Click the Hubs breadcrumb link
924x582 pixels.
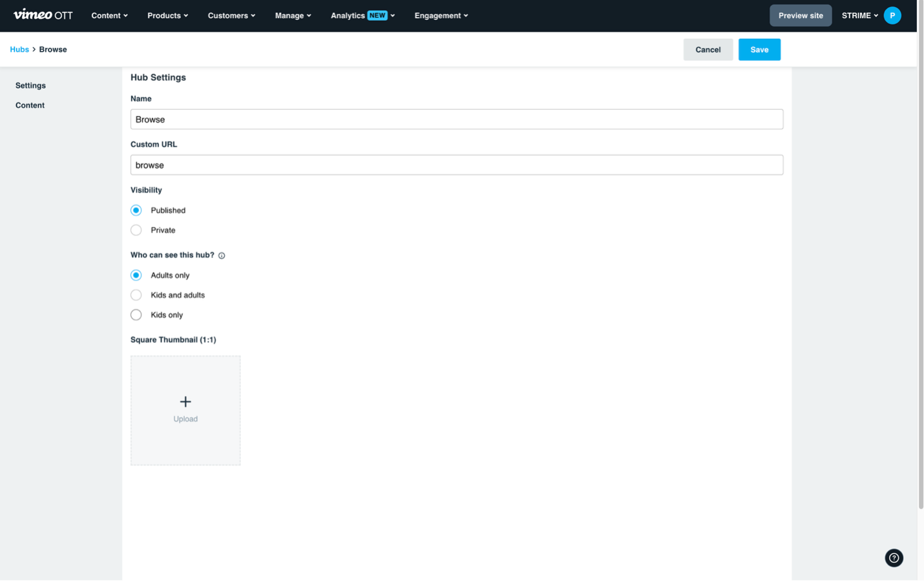pos(19,50)
